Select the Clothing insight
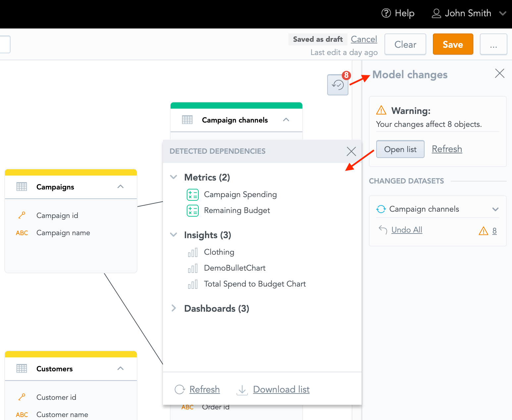 coord(219,252)
